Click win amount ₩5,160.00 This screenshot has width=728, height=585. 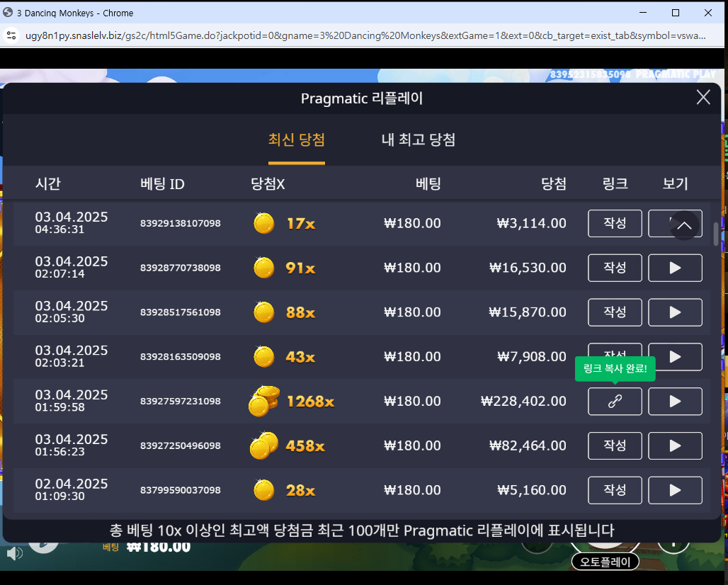532,490
